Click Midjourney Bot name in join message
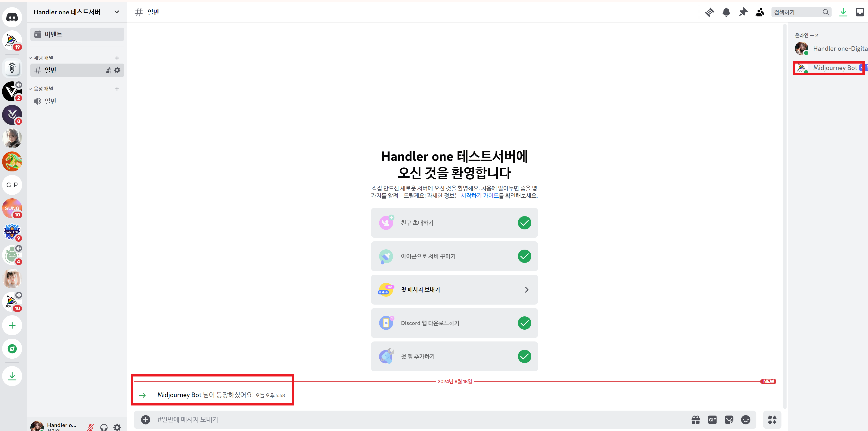 (x=179, y=395)
